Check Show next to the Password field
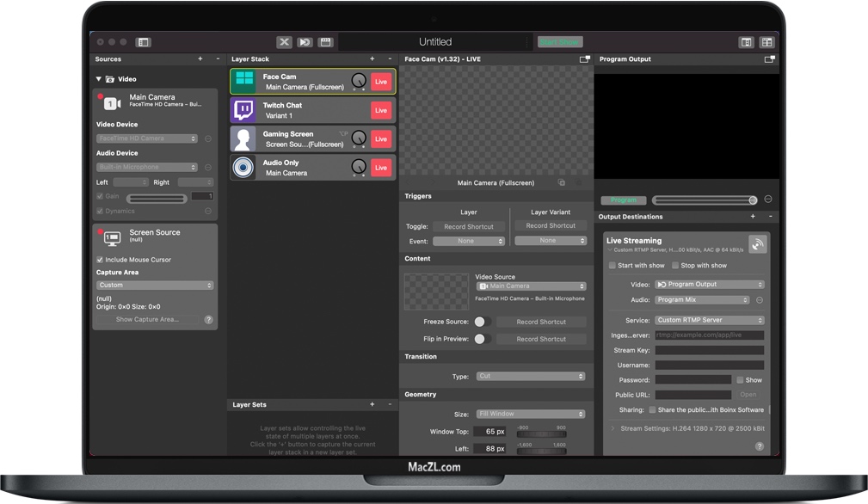868x504 pixels. click(x=742, y=379)
